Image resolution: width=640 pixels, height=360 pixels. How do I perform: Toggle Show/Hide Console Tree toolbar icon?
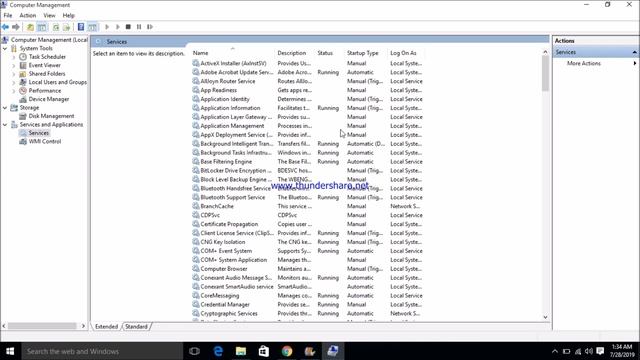click(x=42, y=27)
